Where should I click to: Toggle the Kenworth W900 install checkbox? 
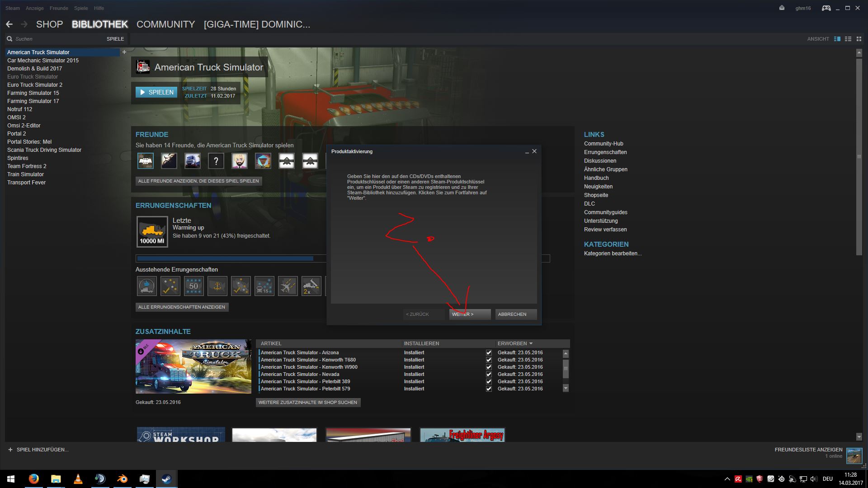(489, 367)
